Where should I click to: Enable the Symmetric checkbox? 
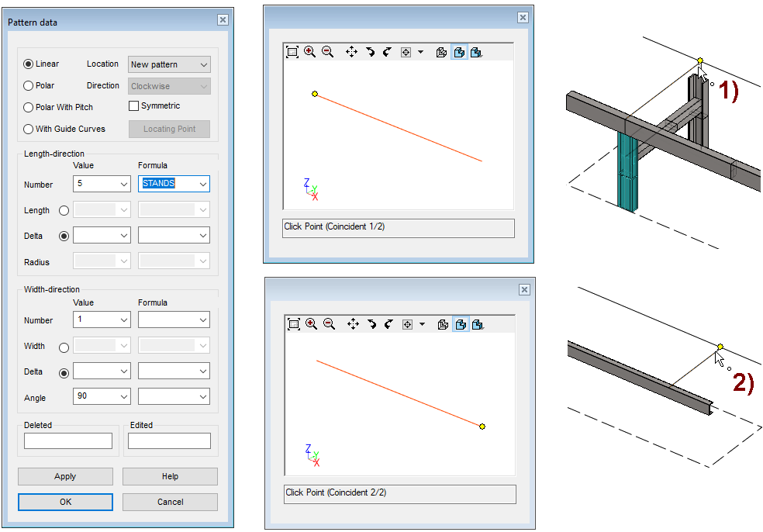coord(133,106)
